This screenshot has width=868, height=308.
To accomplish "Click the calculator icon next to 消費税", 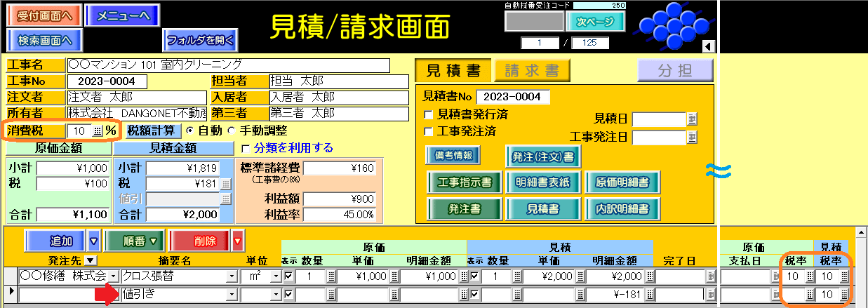I will (x=97, y=131).
